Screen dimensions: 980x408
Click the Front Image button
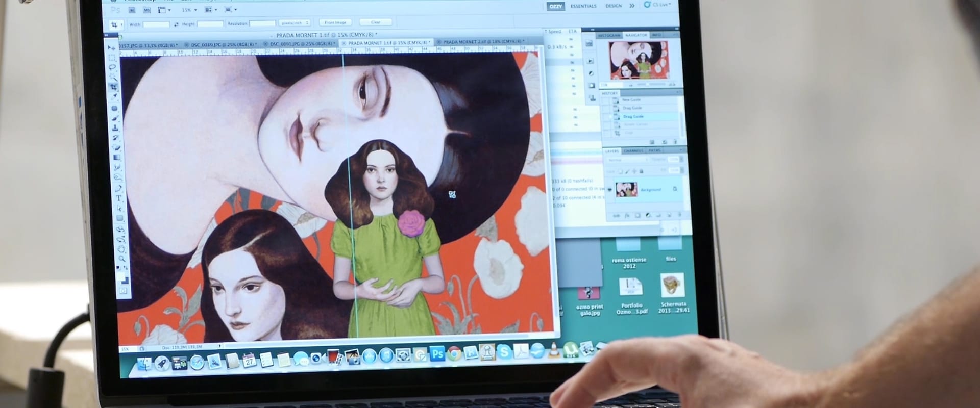point(335,22)
